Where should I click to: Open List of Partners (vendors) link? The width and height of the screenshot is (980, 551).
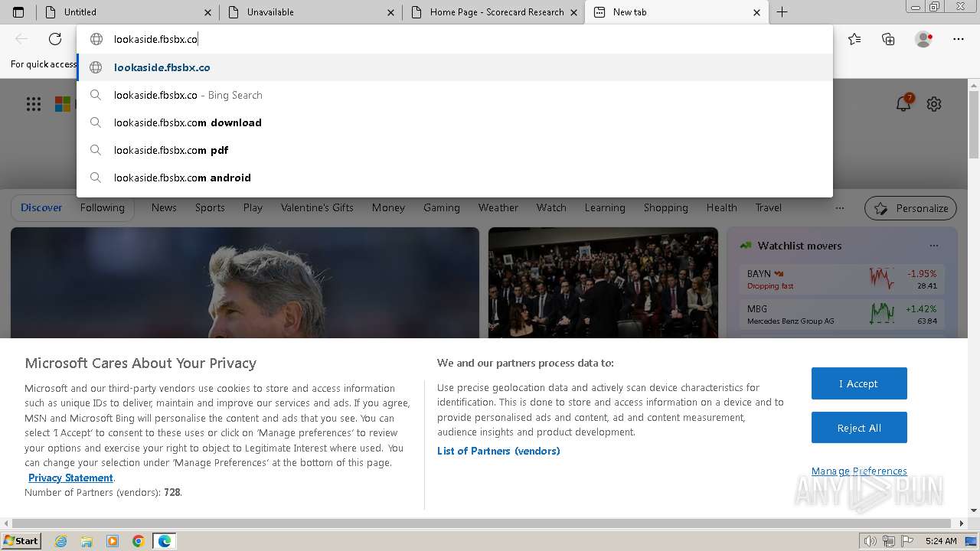pos(498,451)
